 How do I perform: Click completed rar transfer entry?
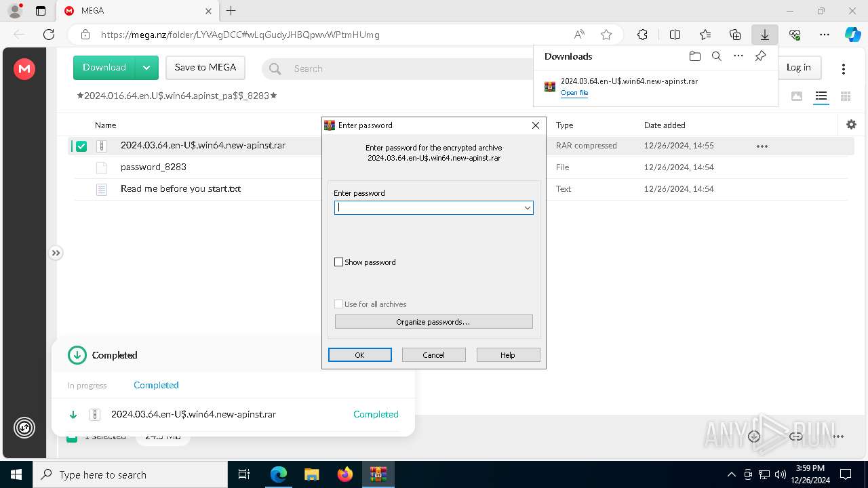tap(233, 414)
